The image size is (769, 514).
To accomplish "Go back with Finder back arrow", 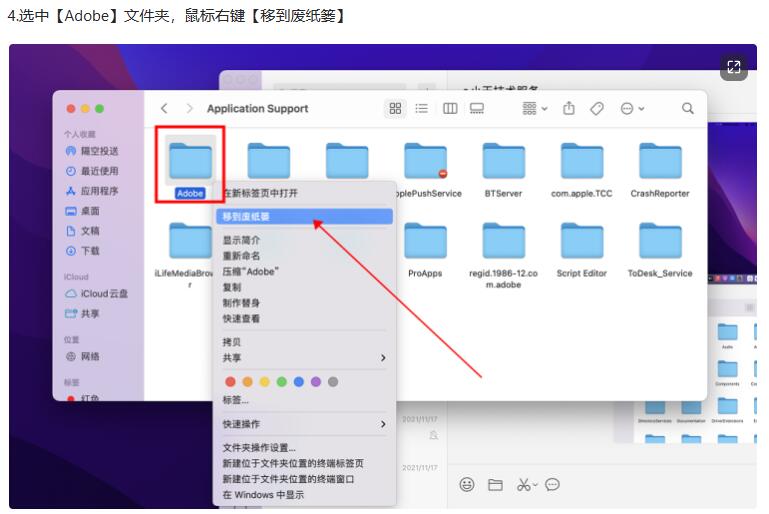I will coord(164,109).
